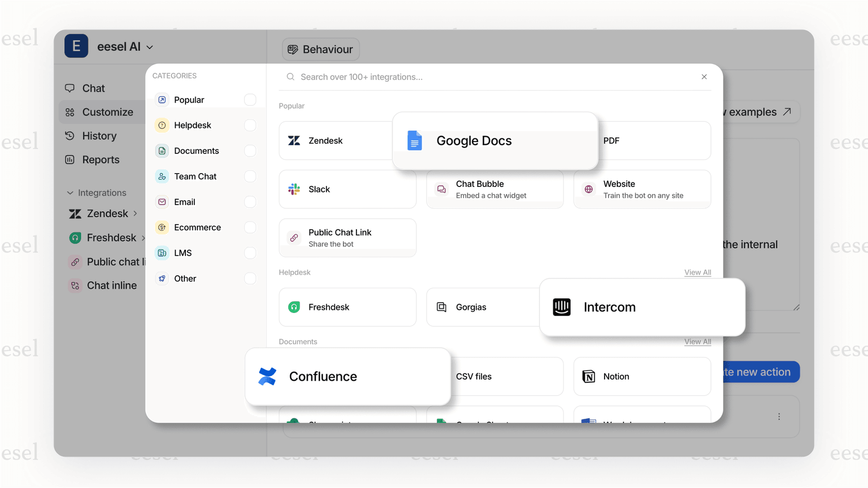Click the Slack logo icon
The height and width of the screenshot is (488, 868).
(294, 189)
